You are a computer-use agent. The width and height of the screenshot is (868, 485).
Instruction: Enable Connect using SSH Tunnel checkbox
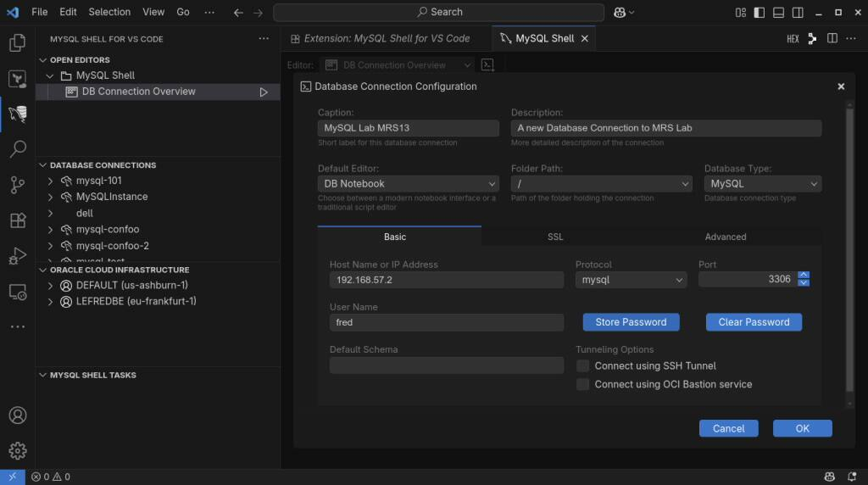[x=583, y=365]
